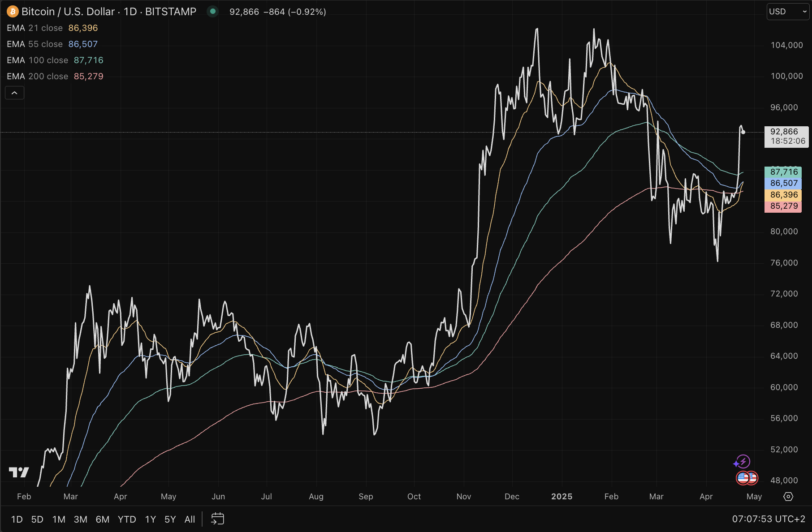This screenshot has height=532, width=812.
Task: Select the YTD time range
Action: (x=127, y=519)
